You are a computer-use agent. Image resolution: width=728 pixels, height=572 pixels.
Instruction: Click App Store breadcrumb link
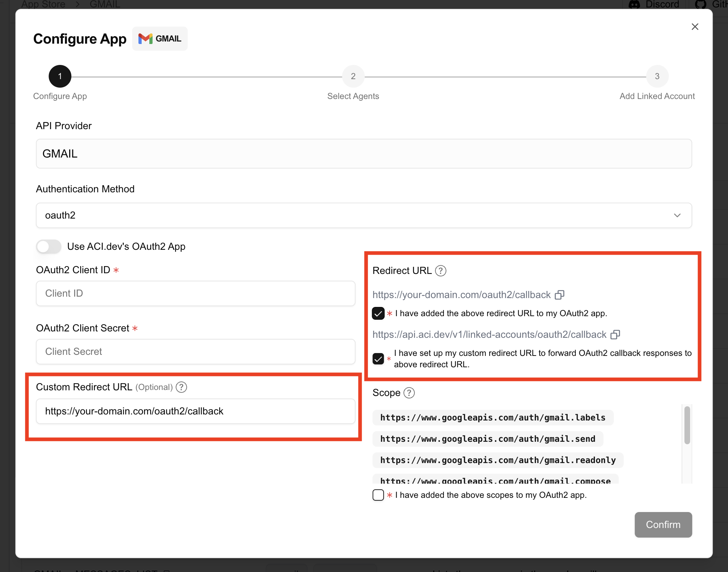point(43,4)
